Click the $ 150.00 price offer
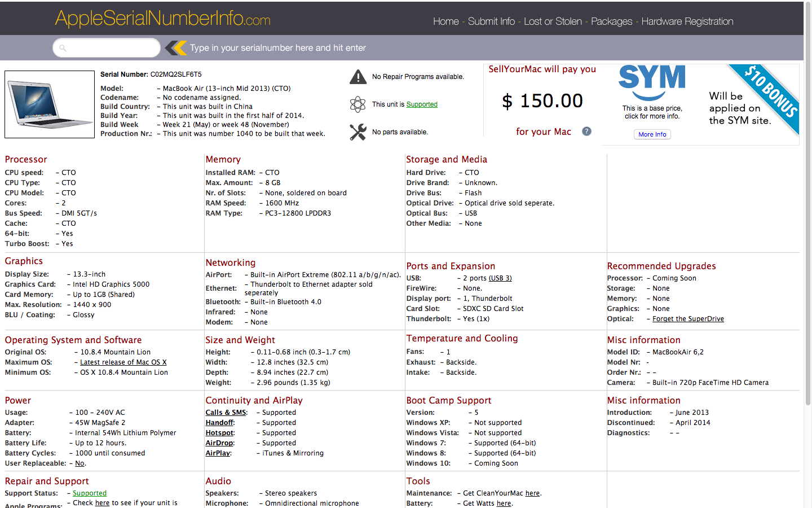Viewport: 812px width, 508px height. (542, 101)
